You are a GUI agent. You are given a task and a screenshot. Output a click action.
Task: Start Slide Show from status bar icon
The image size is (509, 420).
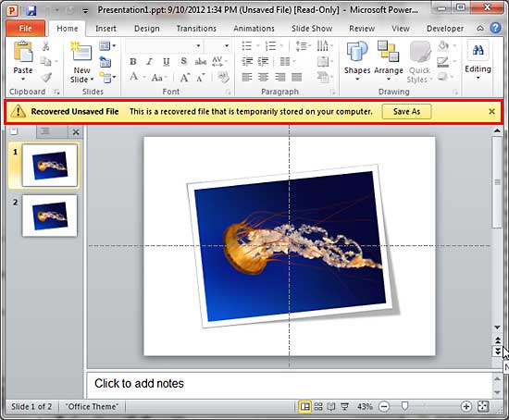(x=345, y=406)
